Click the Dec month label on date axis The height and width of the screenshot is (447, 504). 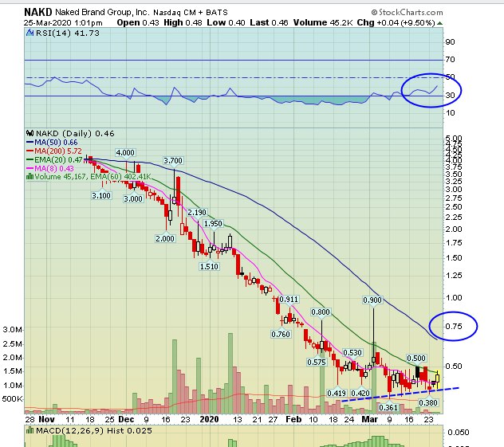point(126,419)
